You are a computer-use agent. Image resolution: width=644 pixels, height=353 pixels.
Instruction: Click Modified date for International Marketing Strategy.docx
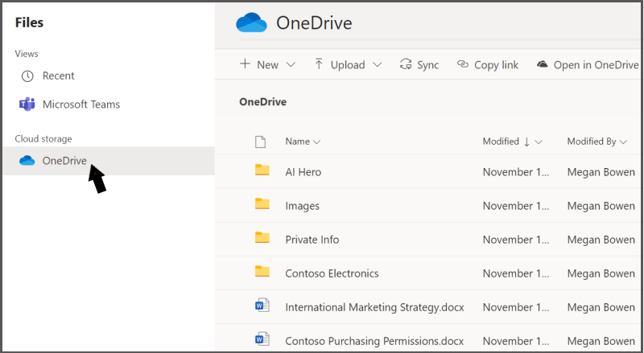click(516, 307)
